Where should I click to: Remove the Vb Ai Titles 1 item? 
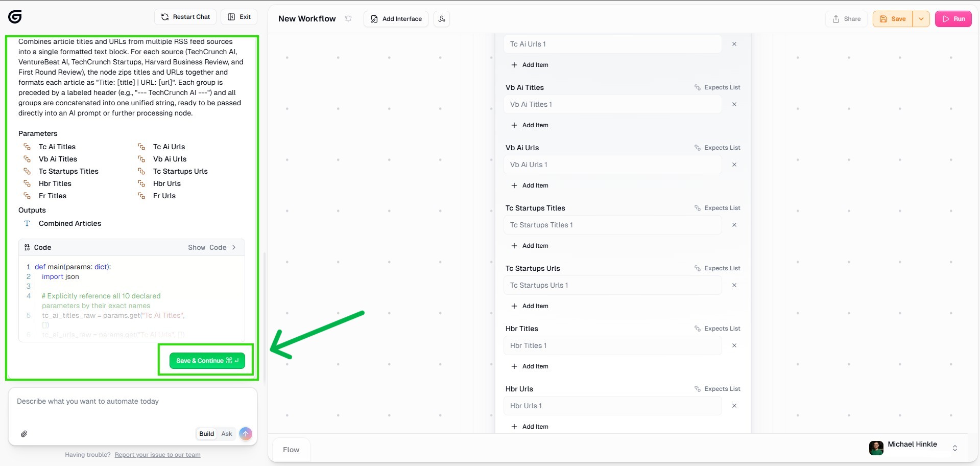[x=734, y=104]
